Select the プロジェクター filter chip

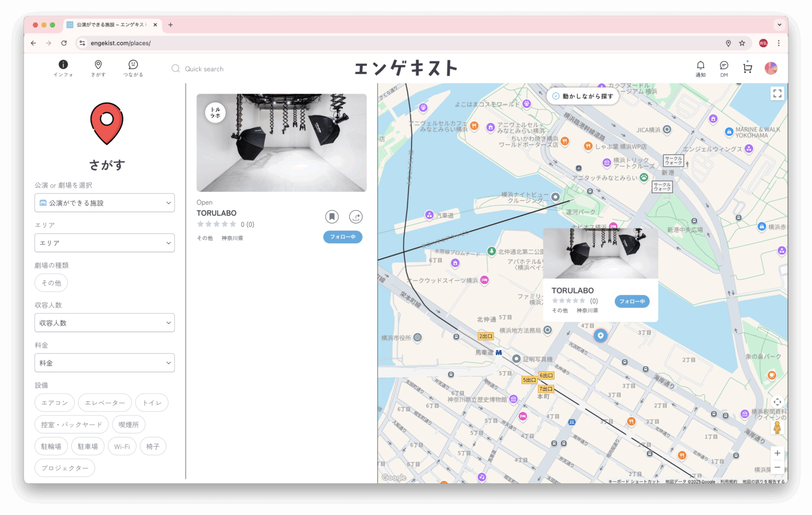click(x=65, y=468)
